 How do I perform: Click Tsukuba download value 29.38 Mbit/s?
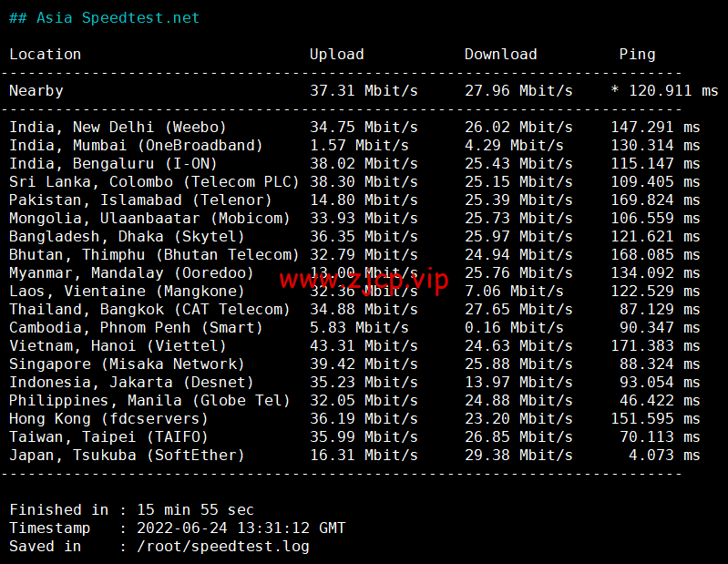coord(518,455)
